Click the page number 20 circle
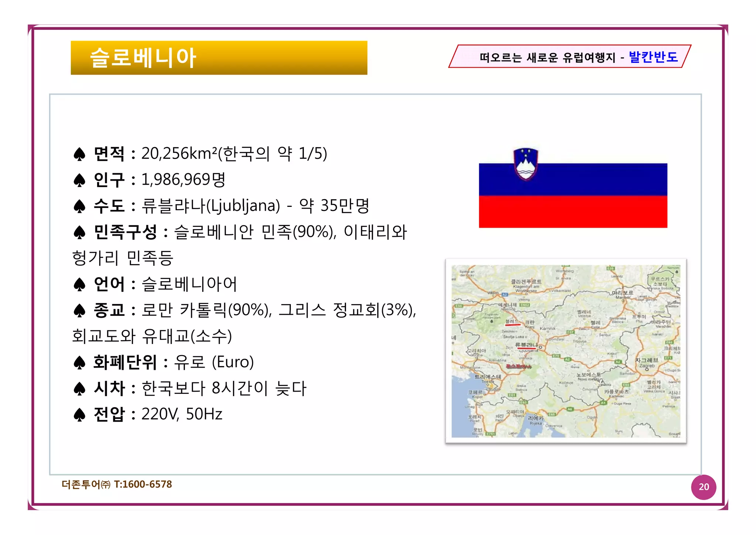 click(704, 487)
